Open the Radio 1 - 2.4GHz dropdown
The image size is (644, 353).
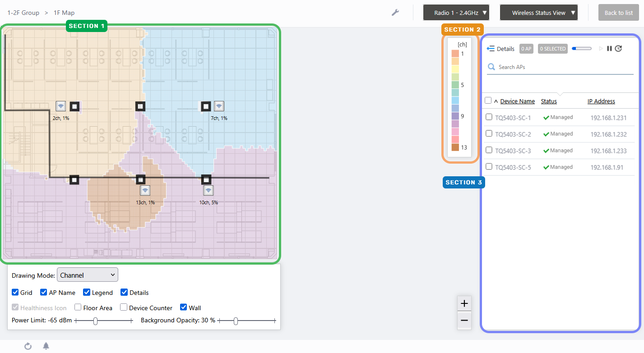pos(456,13)
